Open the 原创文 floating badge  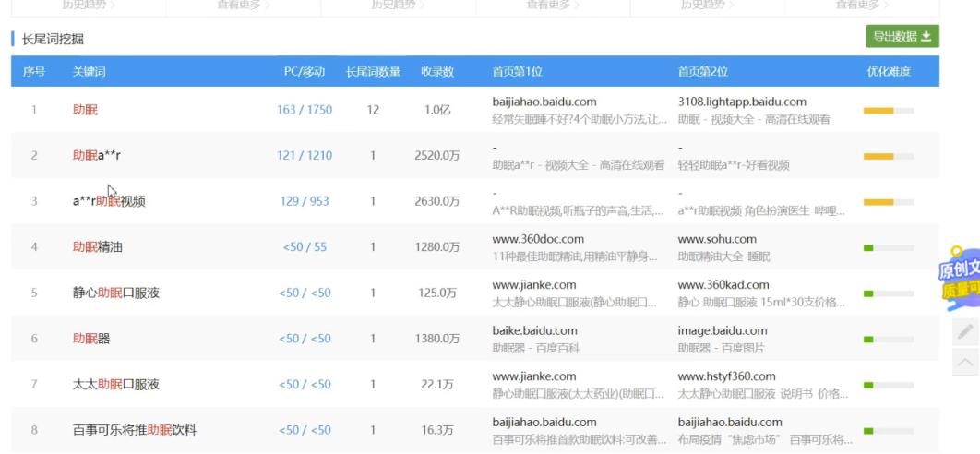pos(958,279)
